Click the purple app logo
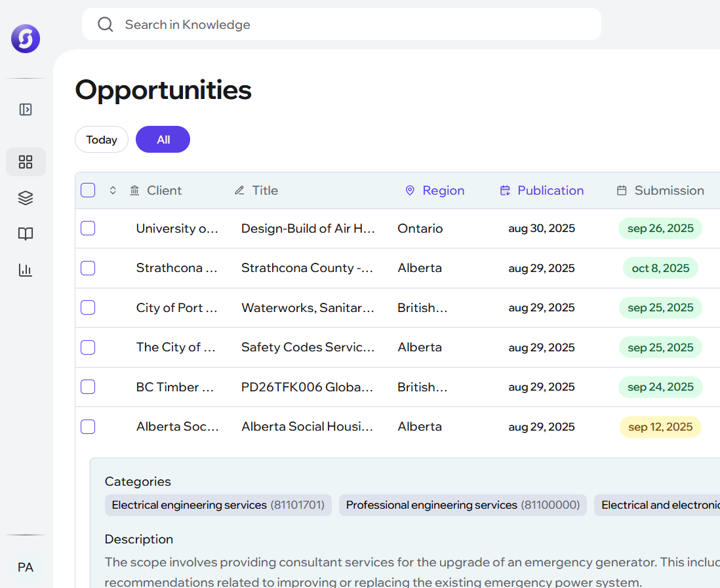 point(26,39)
